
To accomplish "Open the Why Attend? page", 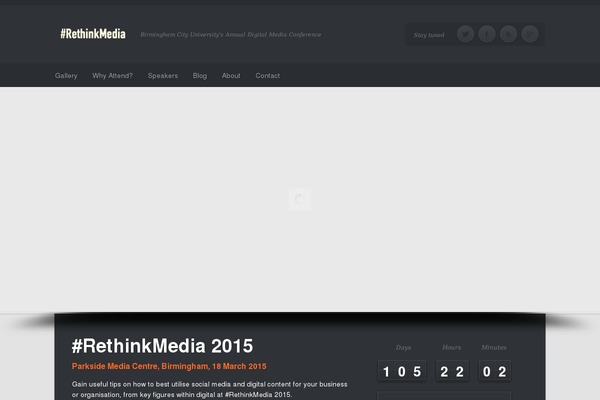I will pyautogui.click(x=112, y=76).
